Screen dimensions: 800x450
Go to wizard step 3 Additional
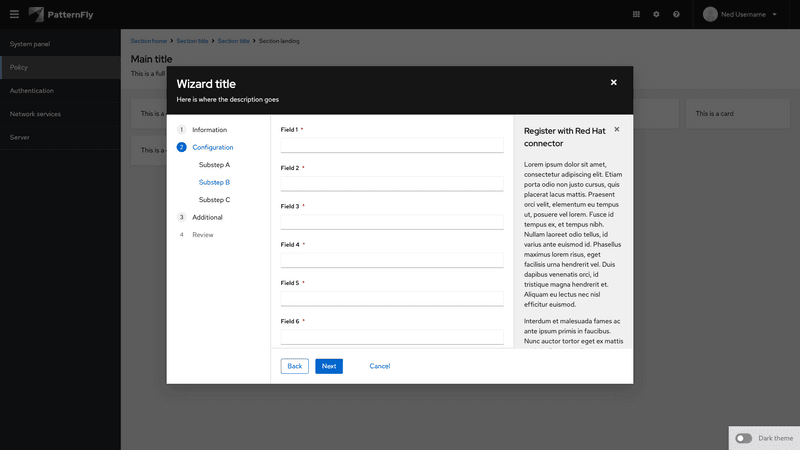207,217
